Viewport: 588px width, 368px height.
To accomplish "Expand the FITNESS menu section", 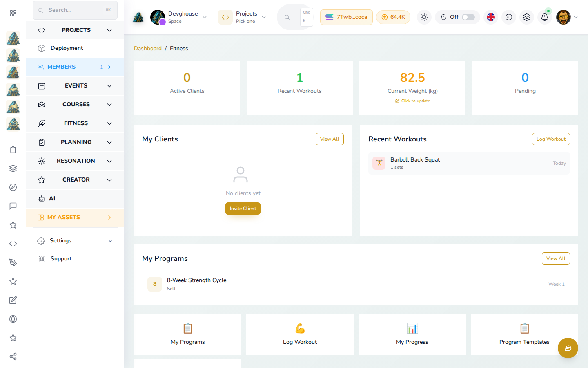I will point(75,123).
